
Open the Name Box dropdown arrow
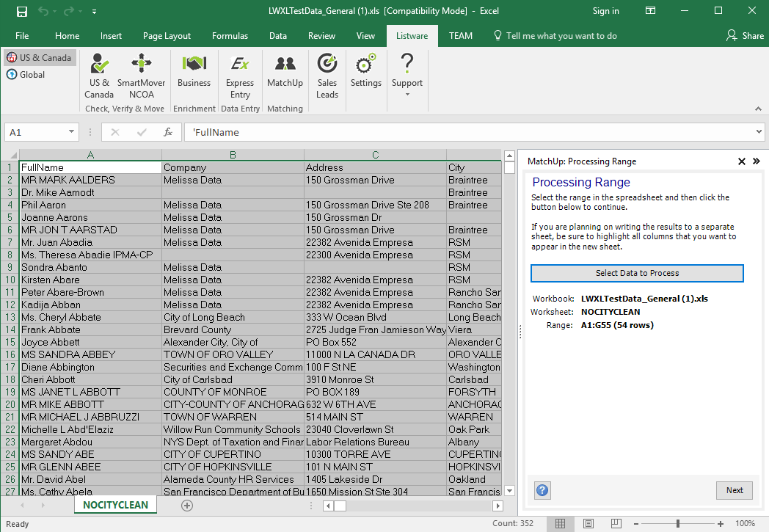[x=72, y=132]
